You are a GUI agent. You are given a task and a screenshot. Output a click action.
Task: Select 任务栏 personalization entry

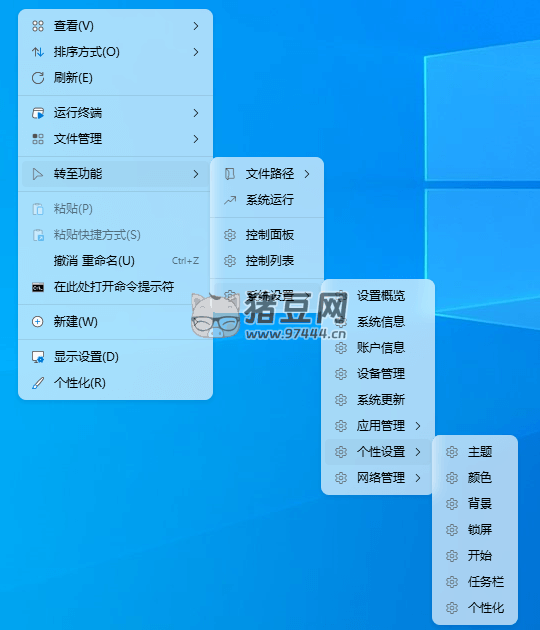(x=475, y=582)
